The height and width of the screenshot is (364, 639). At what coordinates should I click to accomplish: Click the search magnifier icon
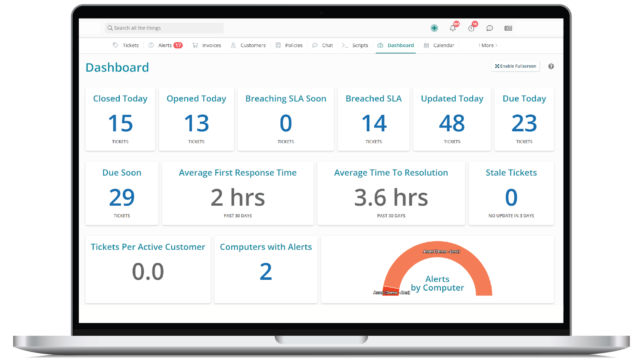click(x=110, y=28)
